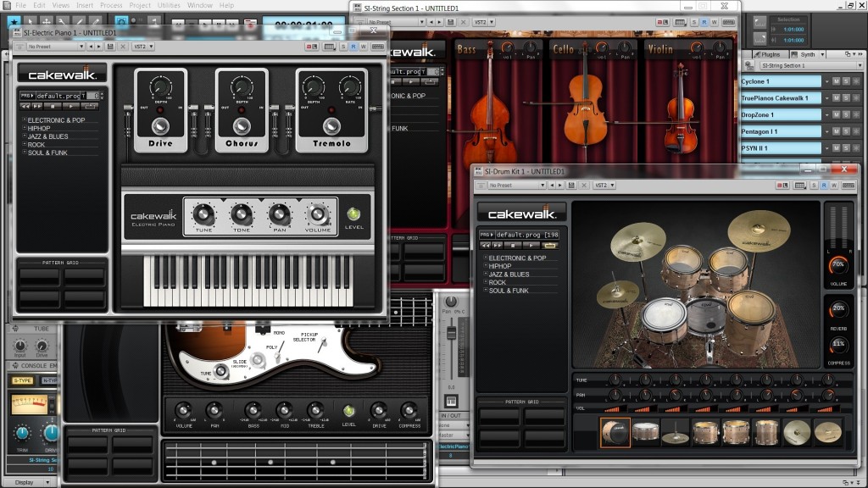The width and height of the screenshot is (868, 488).
Task: Select DropZone 1 synth in rack
Action: tap(781, 114)
